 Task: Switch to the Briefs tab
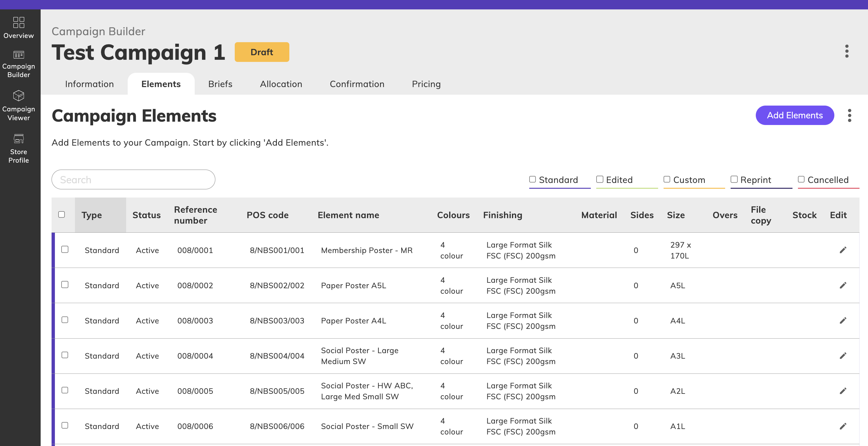point(220,84)
